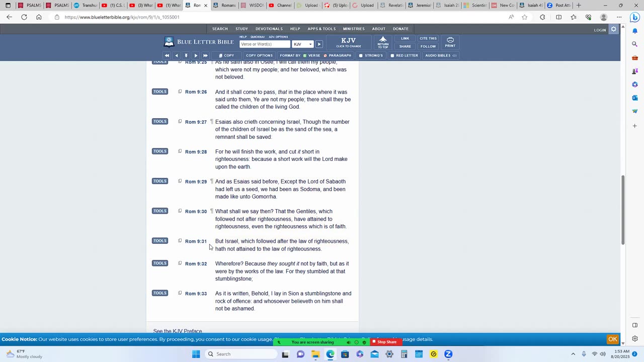Viewport: 644px width, 362px height.
Task: Click the browser address bar URL
Action: click(x=122, y=17)
